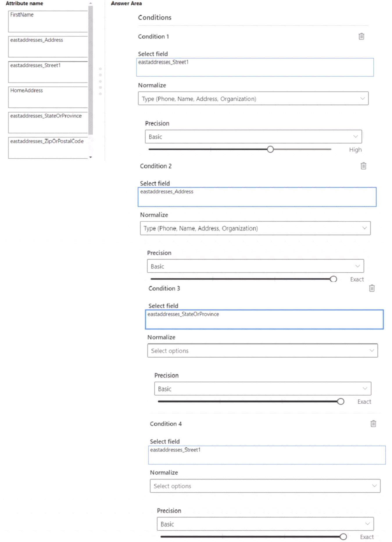392x542 pixels.
Task: Open Condition 2 Normalize dropdown
Action: (x=255, y=228)
